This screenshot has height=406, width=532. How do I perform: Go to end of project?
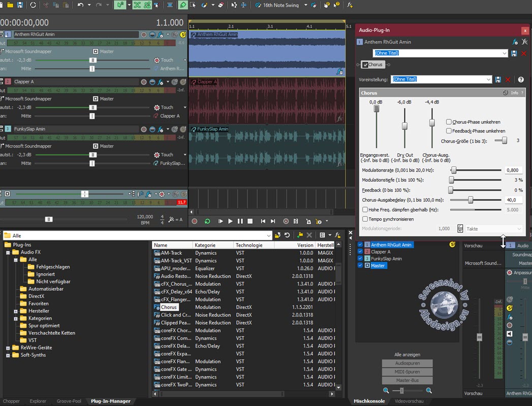[273, 221]
